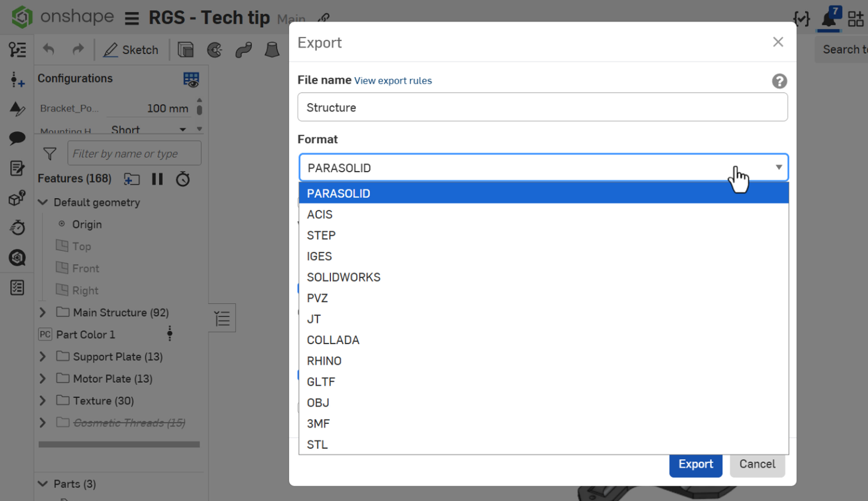Open the Onshape hamburger document menu
This screenshot has height=501, width=868.
132,17
